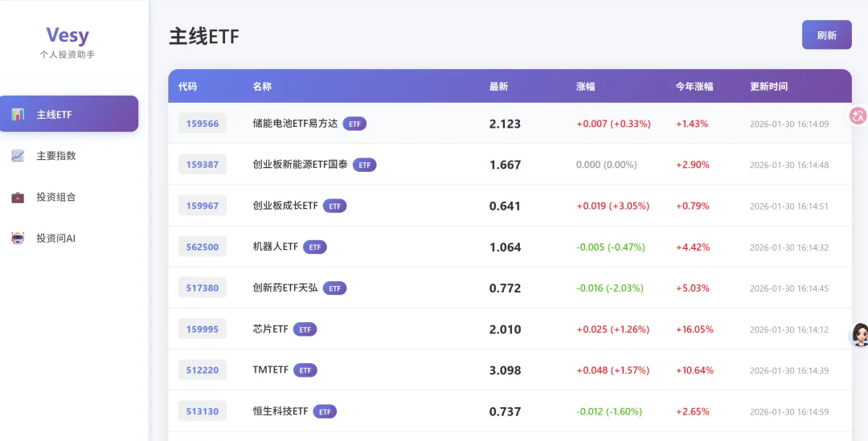Click the change value 0.000 (0.00%)
Screen dimensions: 868x441
click(606, 165)
